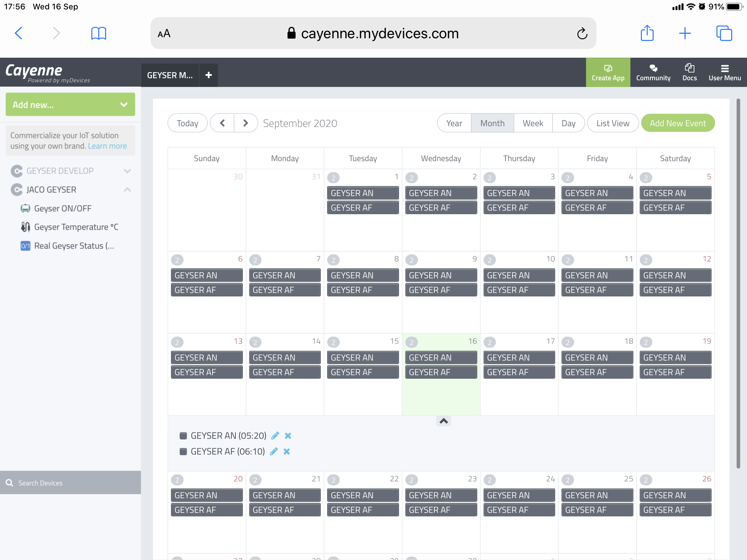Open GEYSER AN event on September 16
Screen dimensions: 747x560
click(x=441, y=358)
